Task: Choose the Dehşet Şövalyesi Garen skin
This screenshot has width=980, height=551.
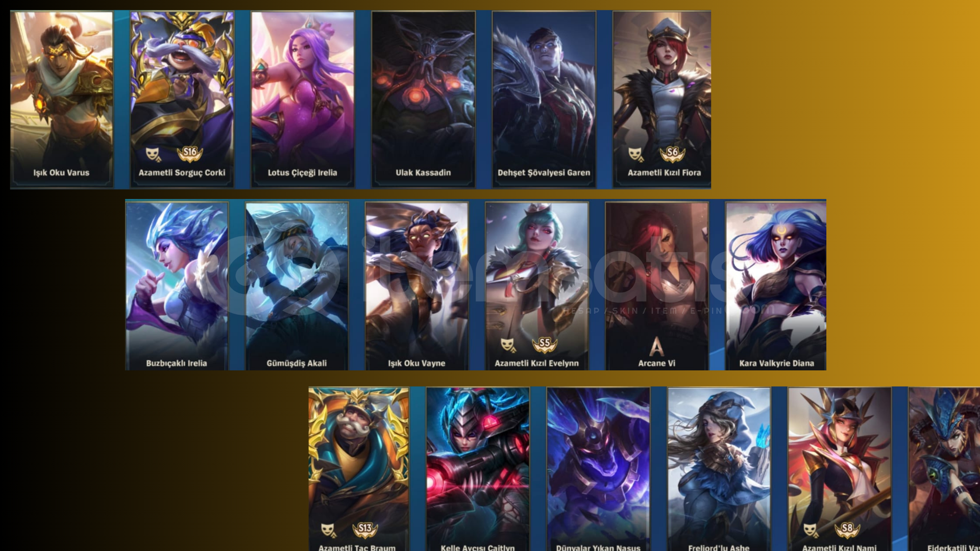Action: pyautogui.click(x=544, y=99)
